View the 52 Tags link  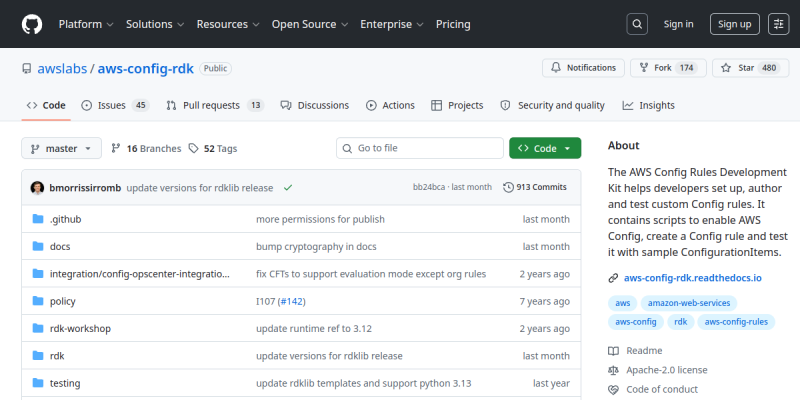[x=213, y=148]
